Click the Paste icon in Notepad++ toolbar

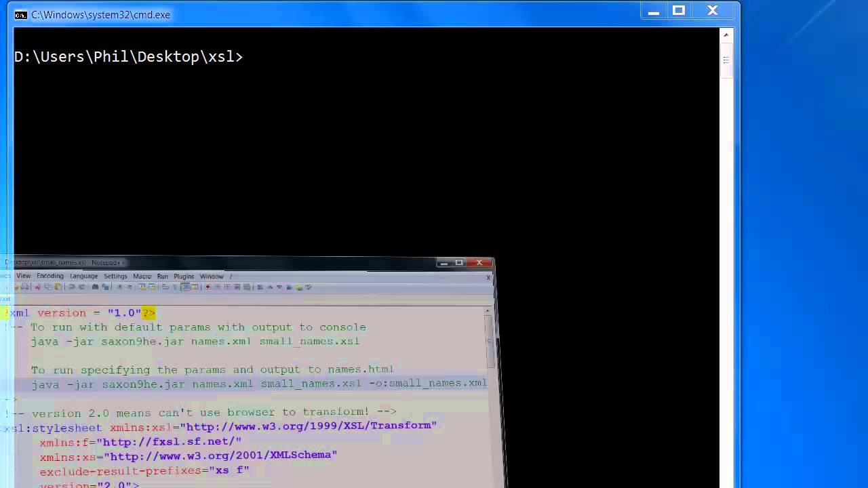click(58, 287)
